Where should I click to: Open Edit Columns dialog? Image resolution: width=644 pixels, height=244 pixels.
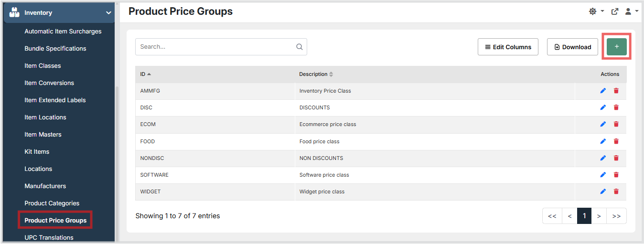(x=508, y=47)
